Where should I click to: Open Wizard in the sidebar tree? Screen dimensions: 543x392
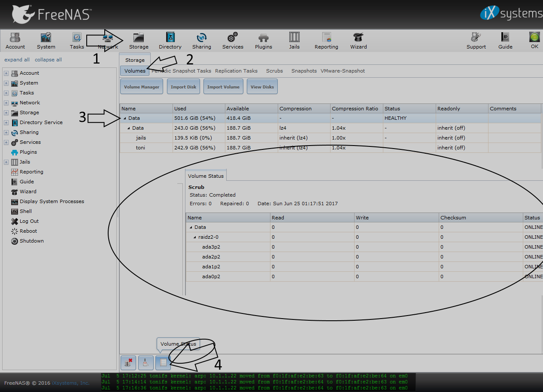tap(28, 191)
